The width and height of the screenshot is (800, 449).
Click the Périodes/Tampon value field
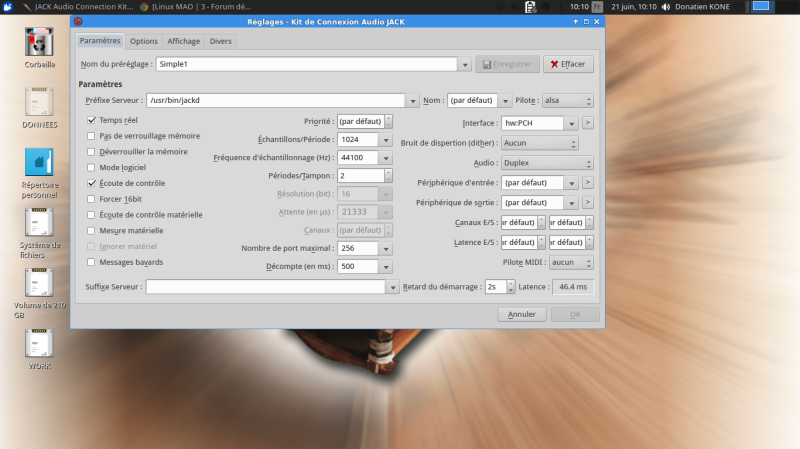click(361, 176)
